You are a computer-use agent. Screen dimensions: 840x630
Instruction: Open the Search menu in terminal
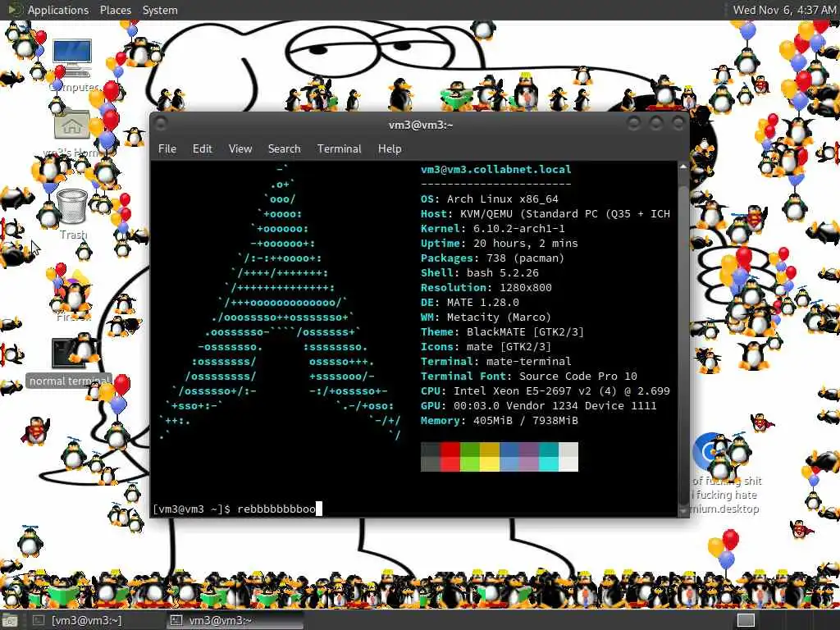click(x=284, y=149)
